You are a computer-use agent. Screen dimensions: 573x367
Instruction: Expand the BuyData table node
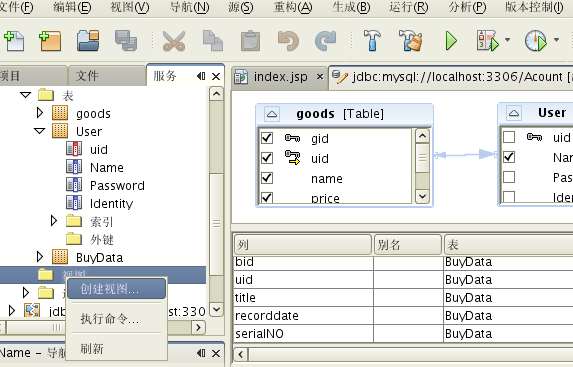pyautogui.click(x=40, y=257)
